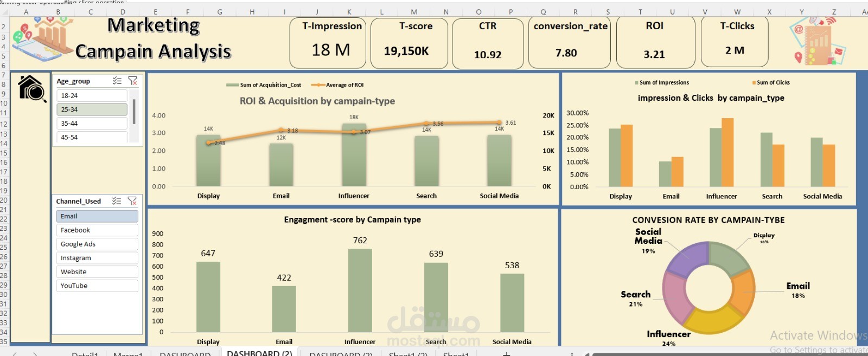Clear filter on Channel_Used slicer
868x356 pixels.
coord(132,201)
